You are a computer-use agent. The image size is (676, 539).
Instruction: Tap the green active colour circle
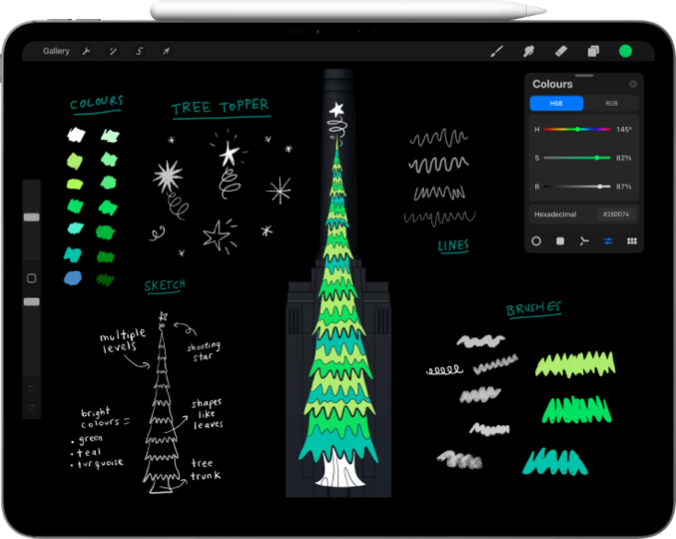coord(625,51)
